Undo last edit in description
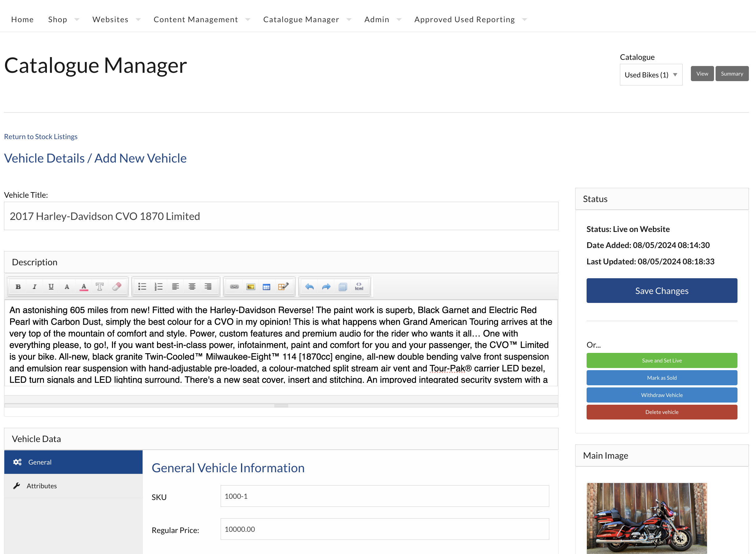 tap(309, 287)
